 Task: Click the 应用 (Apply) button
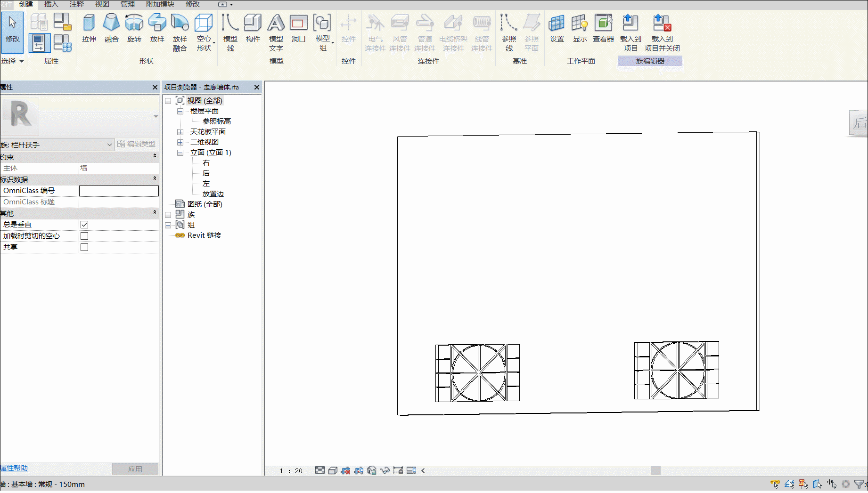[135, 469]
